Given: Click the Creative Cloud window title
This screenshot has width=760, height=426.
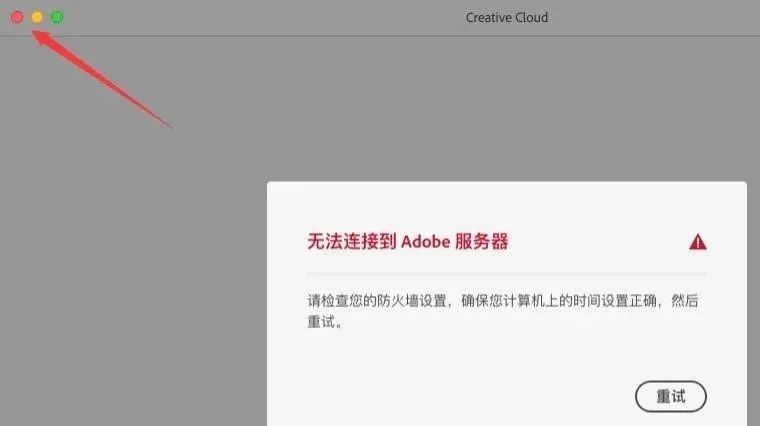Looking at the screenshot, I should pos(507,17).
